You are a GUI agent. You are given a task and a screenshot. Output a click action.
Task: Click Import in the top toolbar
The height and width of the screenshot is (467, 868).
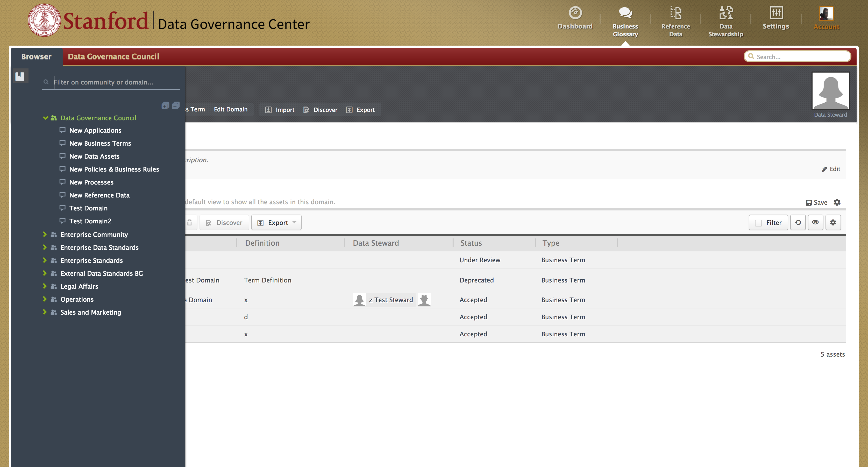[x=280, y=110]
